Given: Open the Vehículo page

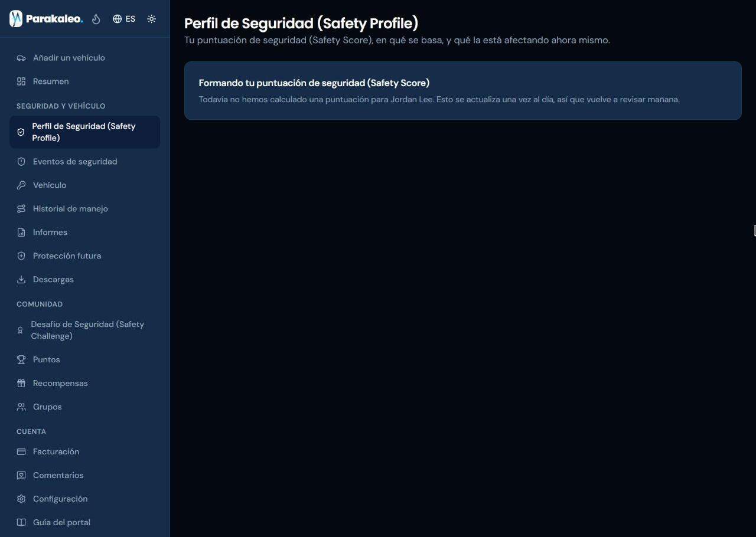Looking at the screenshot, I should 84,185.
